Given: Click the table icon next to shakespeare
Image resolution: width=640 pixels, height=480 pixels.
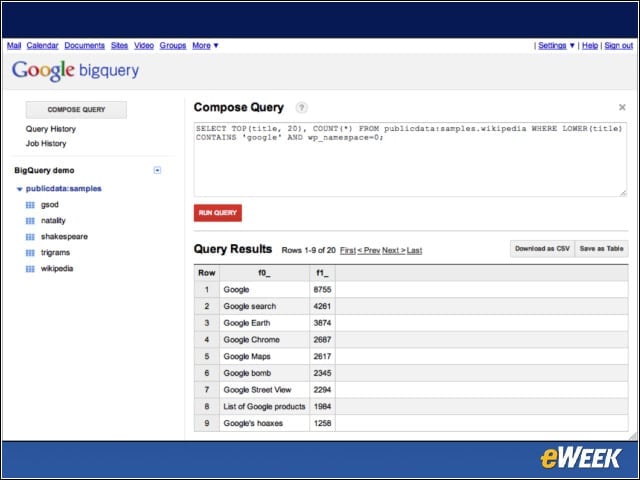Looking at the screenshot, I should point(30,237).
